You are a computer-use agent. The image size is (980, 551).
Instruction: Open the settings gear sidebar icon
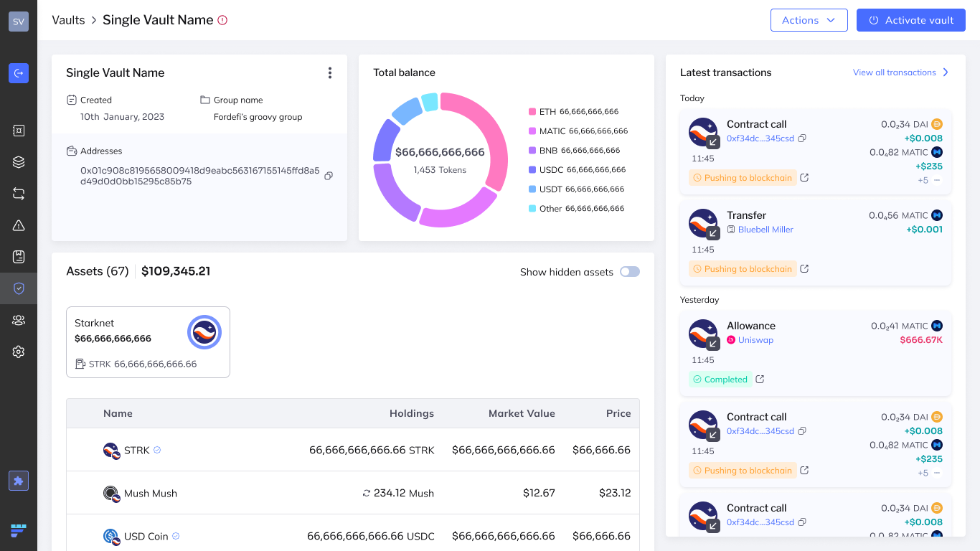pos(19,352)
